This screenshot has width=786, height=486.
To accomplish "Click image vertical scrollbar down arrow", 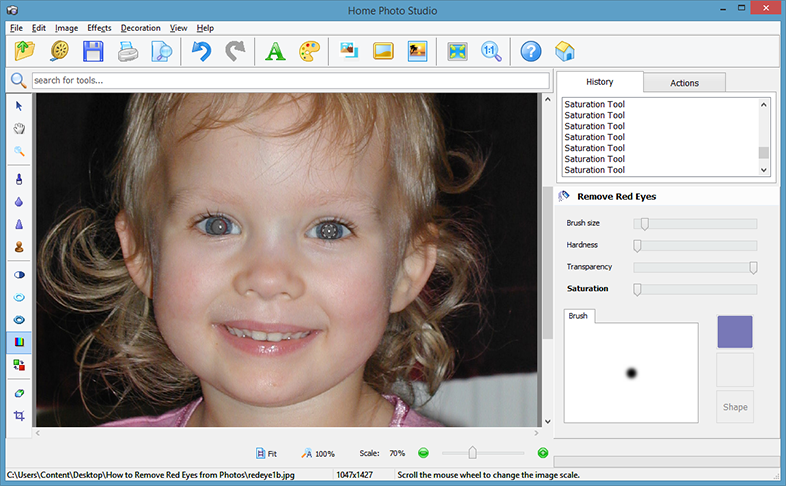I will (547, 421).
